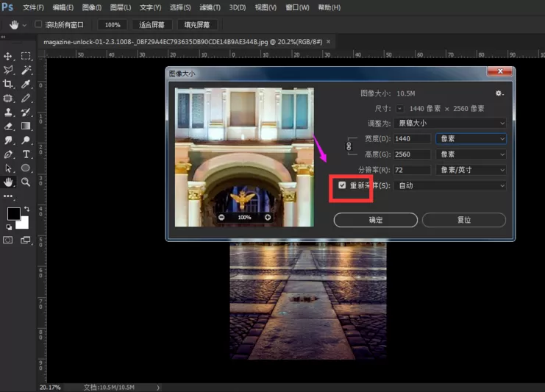Select the Eraser tool
This screenshot has width=545, height=392.
click(x=7, y=126)
